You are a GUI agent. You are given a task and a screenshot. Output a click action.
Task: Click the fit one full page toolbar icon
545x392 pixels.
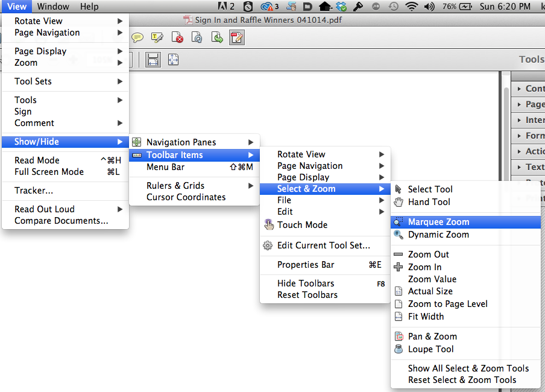click(173, 60)
